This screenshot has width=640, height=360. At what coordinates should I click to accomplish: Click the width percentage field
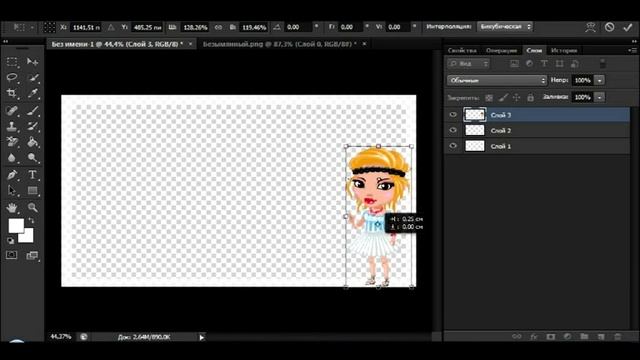tap(195, 27)
